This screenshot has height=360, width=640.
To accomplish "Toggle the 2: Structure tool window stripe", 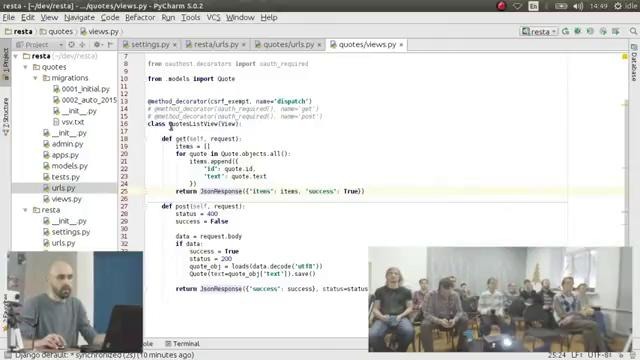I will 5,116.
